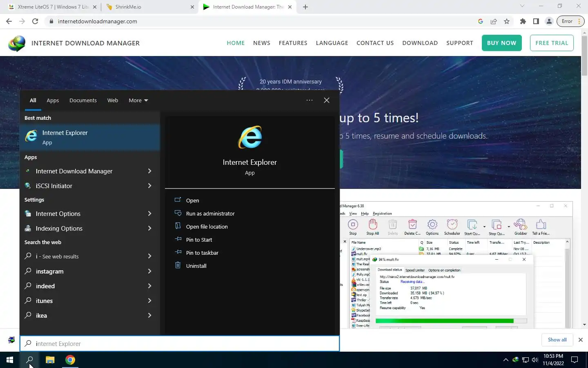Open Internet Explorer best match result
Viewport: 588px width, 368px height.
coord(90,137)
